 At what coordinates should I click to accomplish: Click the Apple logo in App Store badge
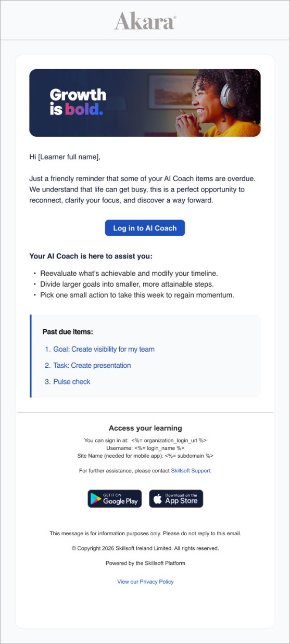pos(158,499)
